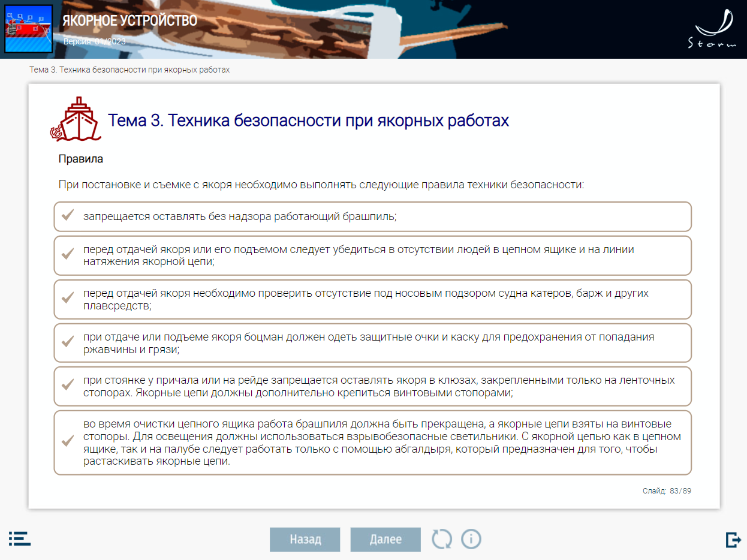Open the info circle icon
747x560 pixels.
tap(471, 539)
